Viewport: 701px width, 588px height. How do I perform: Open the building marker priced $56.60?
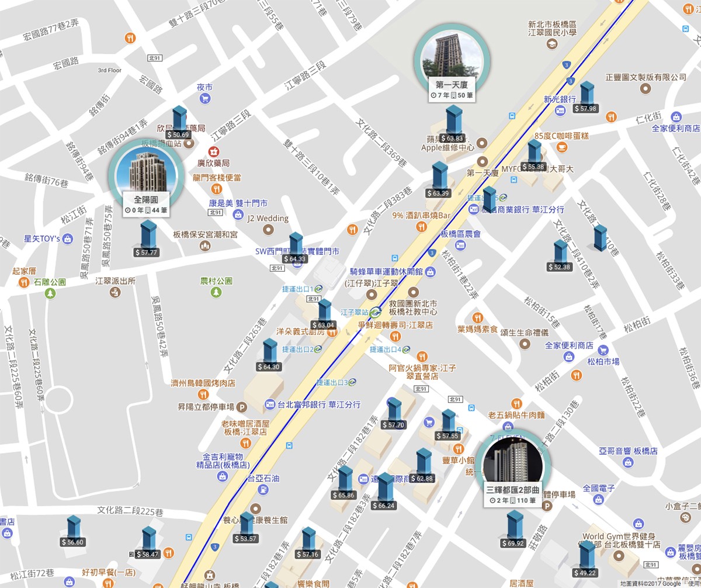coord(72,531)
